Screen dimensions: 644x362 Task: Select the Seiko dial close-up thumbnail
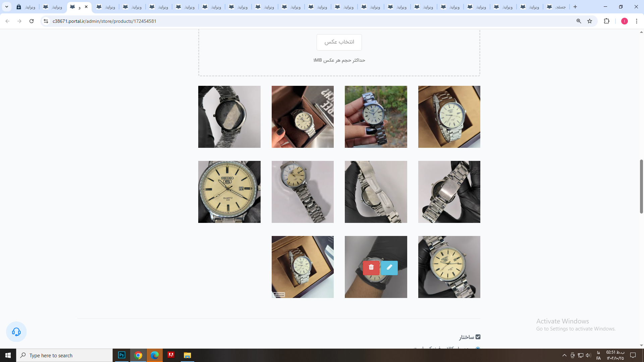point(229,192)
